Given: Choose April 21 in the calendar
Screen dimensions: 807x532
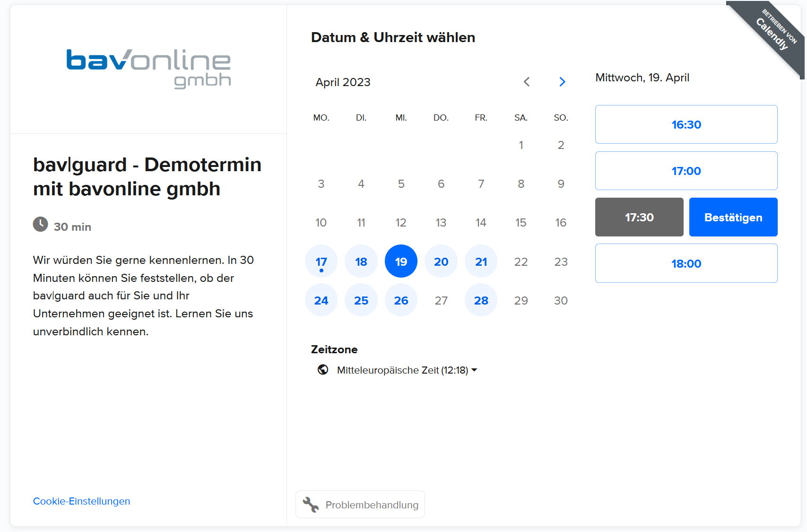Looking at the screenshot, I should (x=481, y=262).
